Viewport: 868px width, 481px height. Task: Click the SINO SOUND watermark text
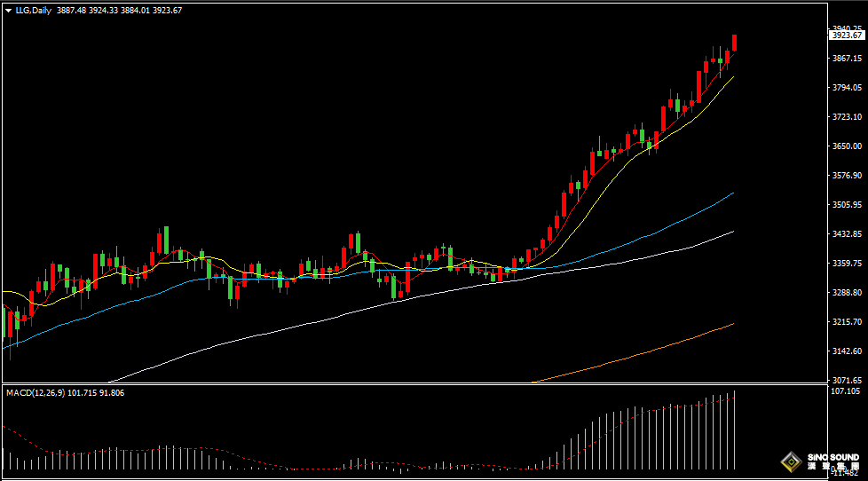coord(832,458)
